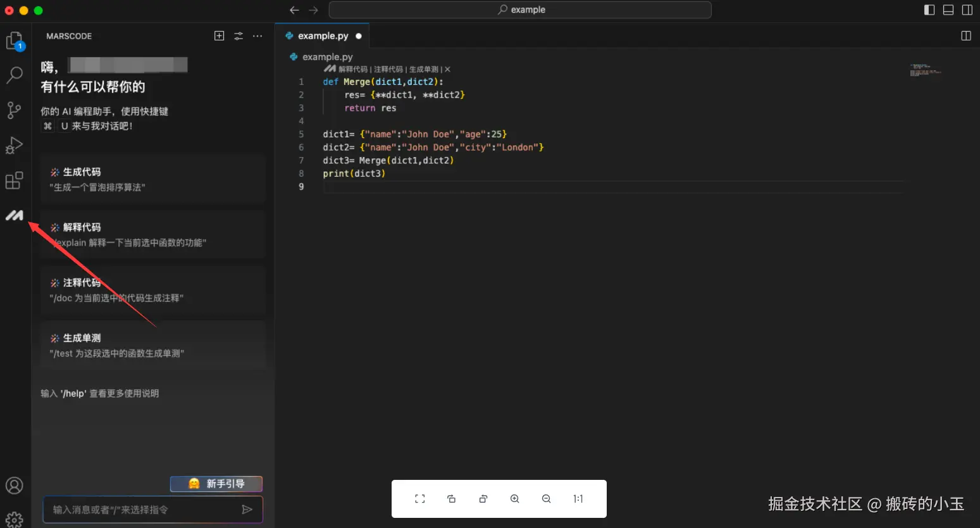980x528 pixels.
Task: Start a new chat in MarsCode panel
Action: [219, 36]
